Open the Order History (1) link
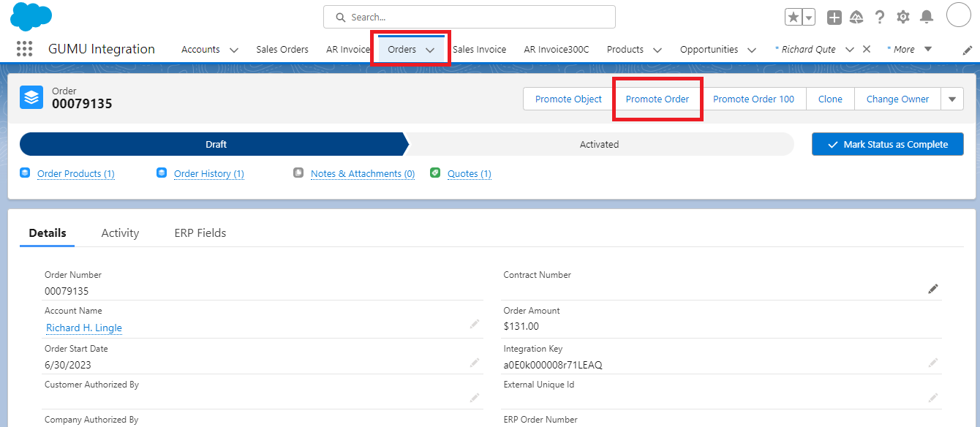980x427 pixels. (209, 173)
